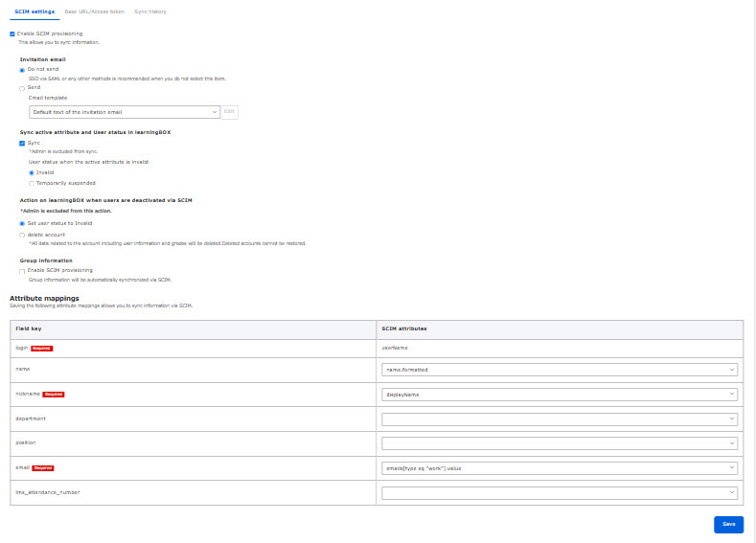
Task: Click the position field key
Action: point(26,442)
